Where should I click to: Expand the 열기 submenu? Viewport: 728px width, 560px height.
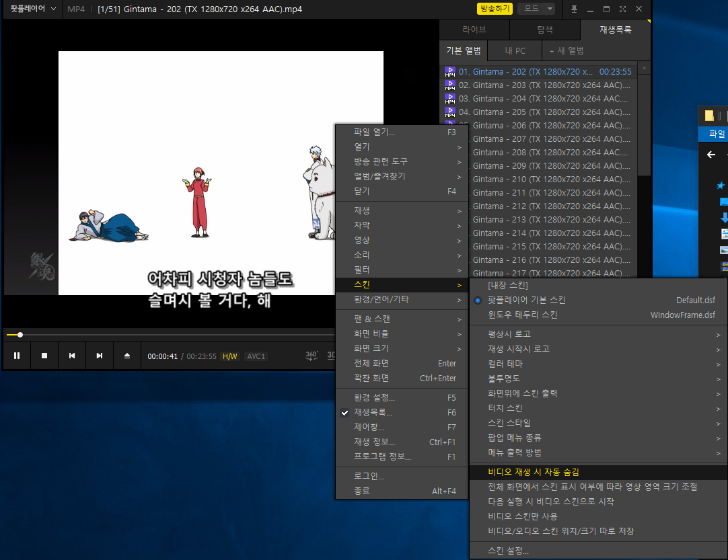[x=402, y=147]
